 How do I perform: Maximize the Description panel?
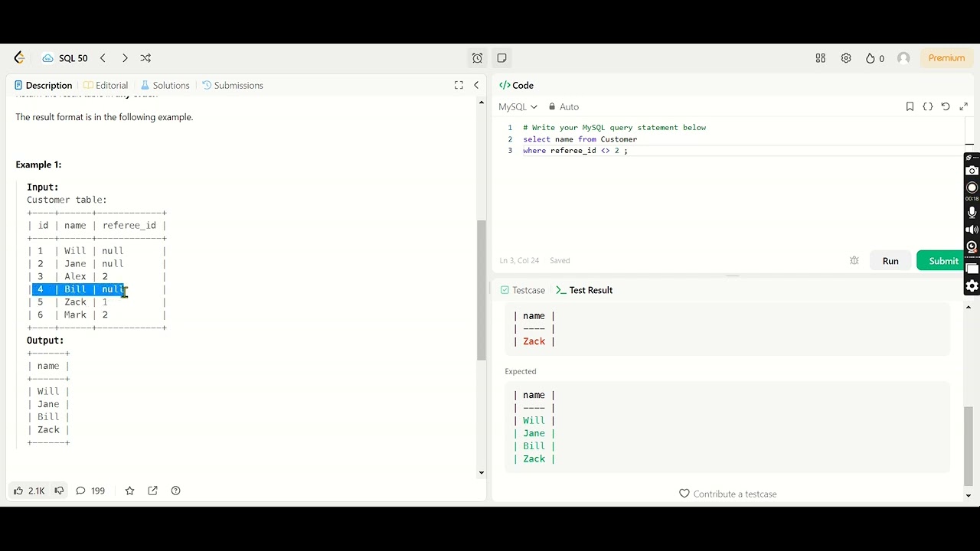coord(459,85)
